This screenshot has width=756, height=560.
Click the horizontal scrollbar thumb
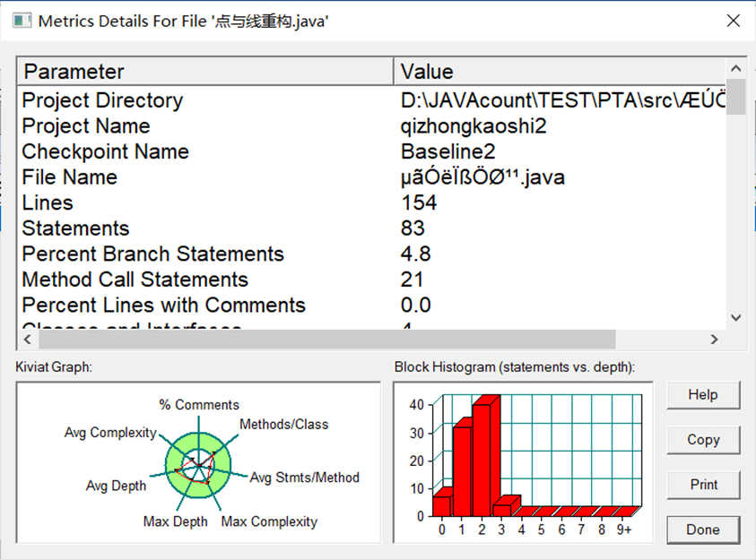[327, 340]
